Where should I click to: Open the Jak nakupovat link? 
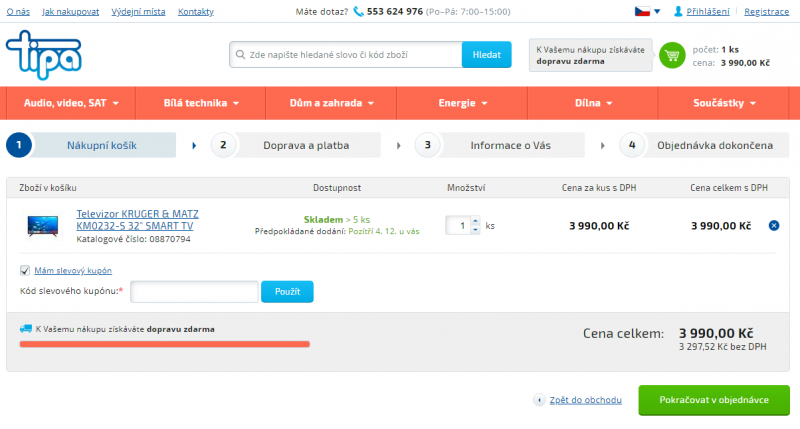coord(70,11)
